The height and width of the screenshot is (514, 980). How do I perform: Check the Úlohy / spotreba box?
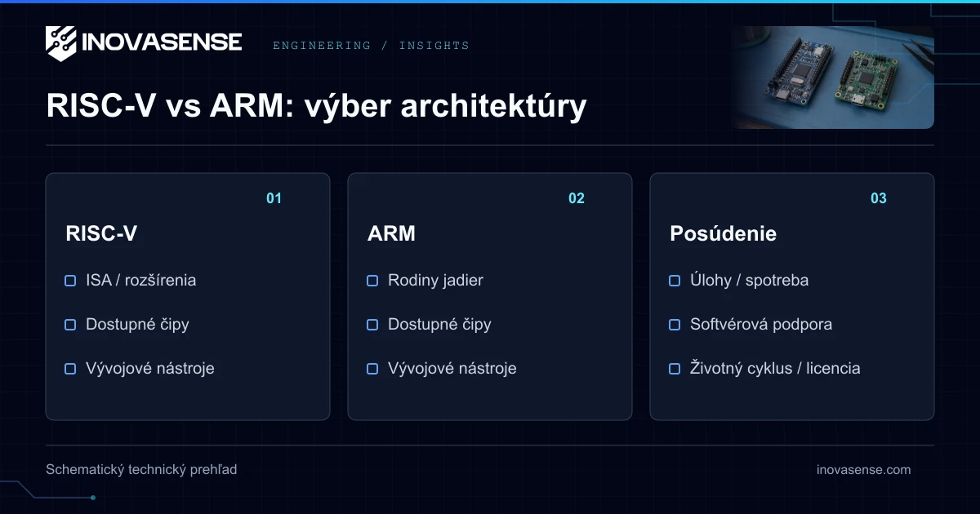[x=675, y=281]
